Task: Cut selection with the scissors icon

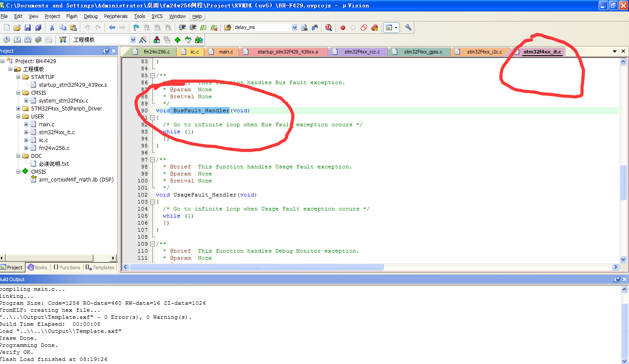Action: click(x=52, y=28)
